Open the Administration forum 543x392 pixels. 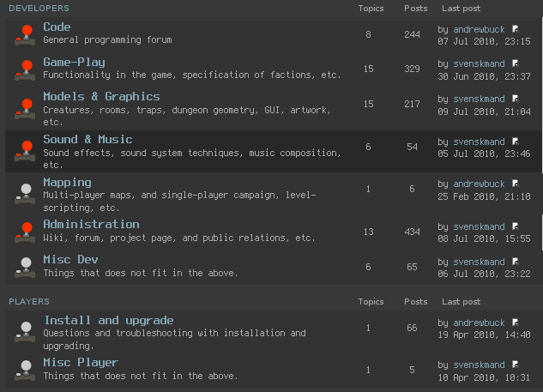pos(91,224)
